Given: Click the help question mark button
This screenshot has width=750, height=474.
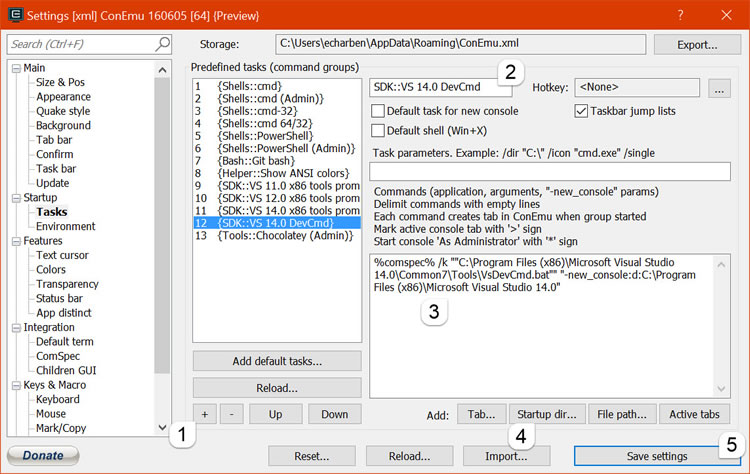Looking at the screenshot, I should point(680,15).
